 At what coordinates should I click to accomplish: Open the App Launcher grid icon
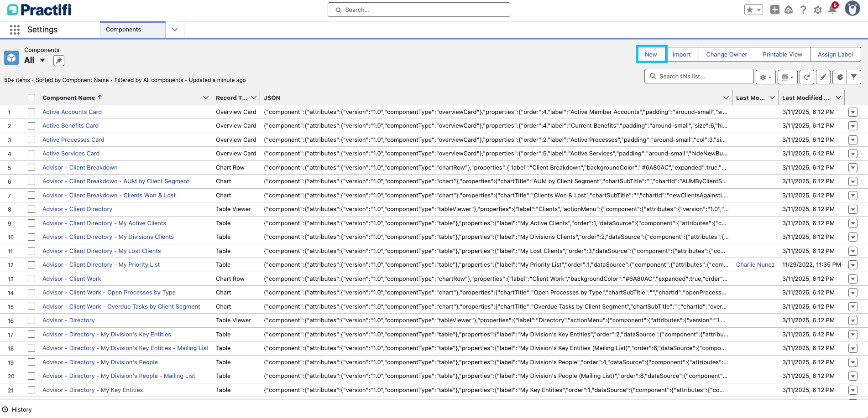pos(15,30)
